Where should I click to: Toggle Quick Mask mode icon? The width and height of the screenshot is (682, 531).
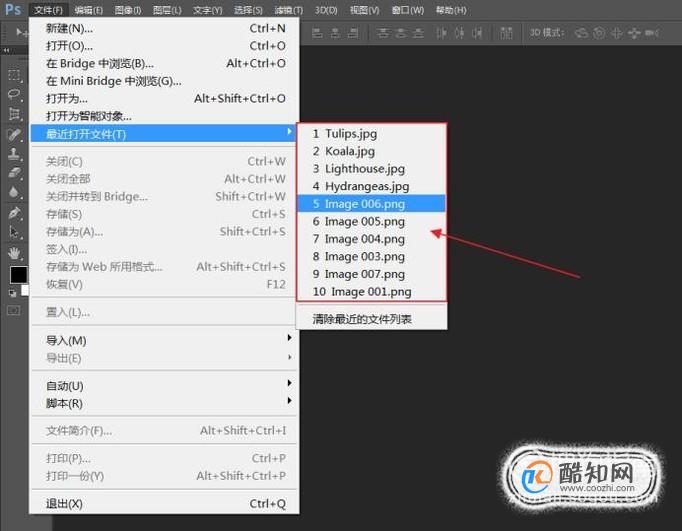coord(14,311)
